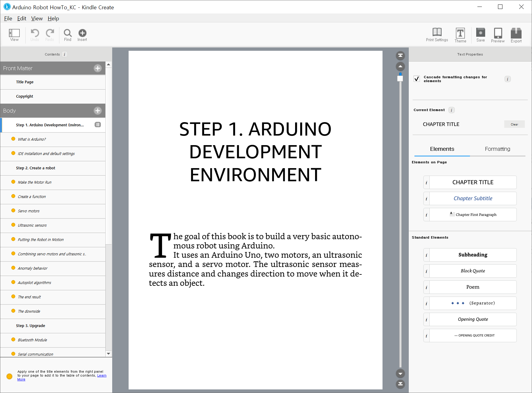Open the File menu

pos(8,19)
